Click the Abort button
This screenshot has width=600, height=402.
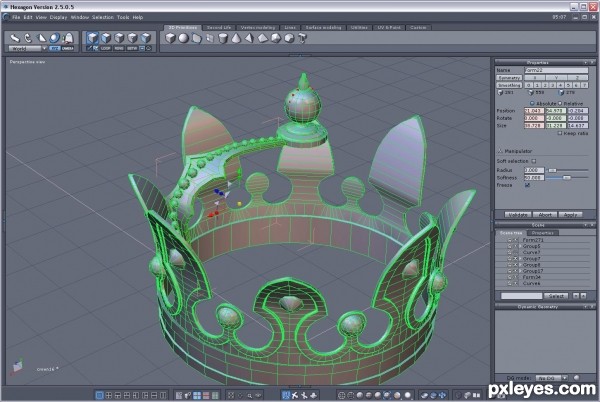[545, 215]
